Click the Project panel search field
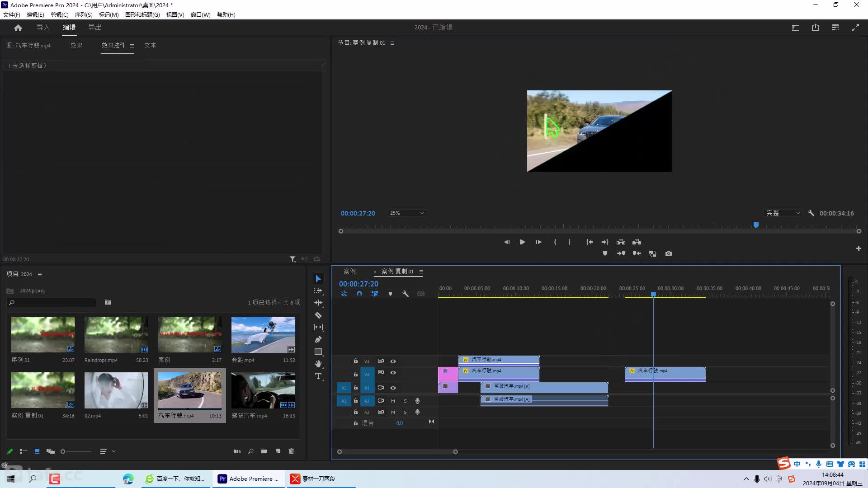The height and width of the screenshot is (488, 868). point(52,302)
